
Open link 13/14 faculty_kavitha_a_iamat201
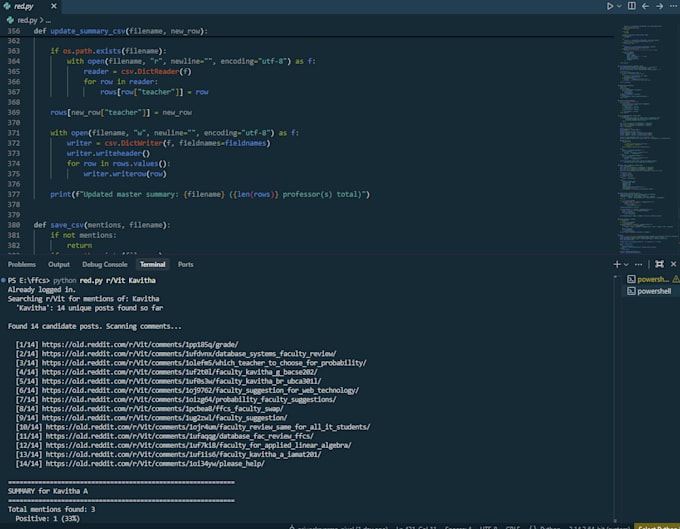click(x=183, y=454)
